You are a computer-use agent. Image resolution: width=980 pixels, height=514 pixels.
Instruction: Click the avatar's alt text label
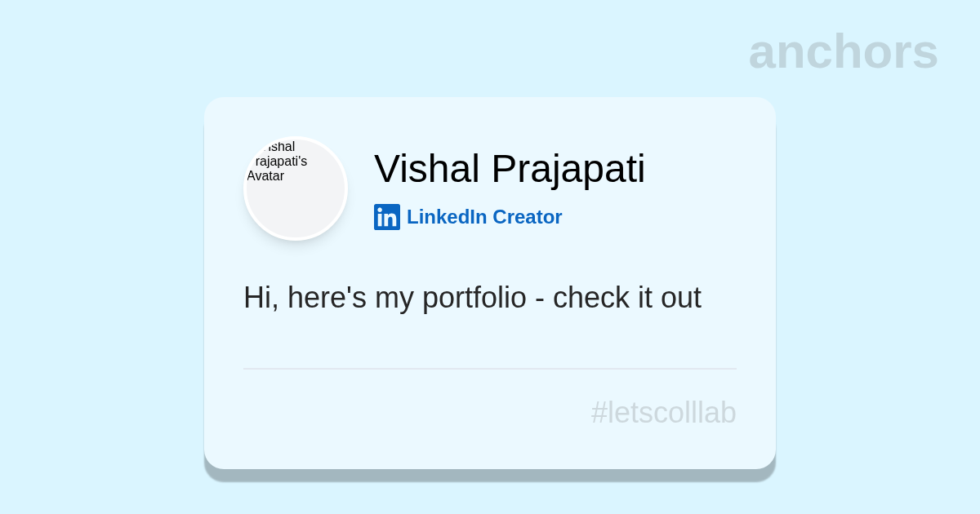point(278,162)
